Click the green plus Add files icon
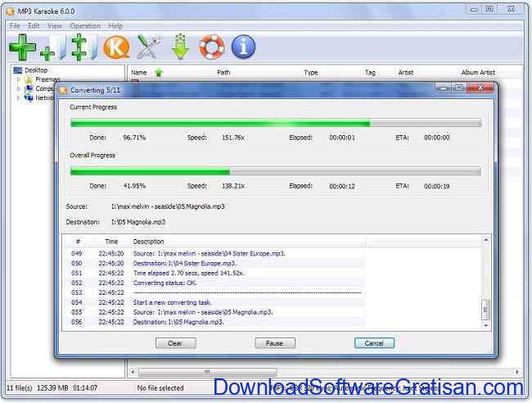 [x=22, y=48]
